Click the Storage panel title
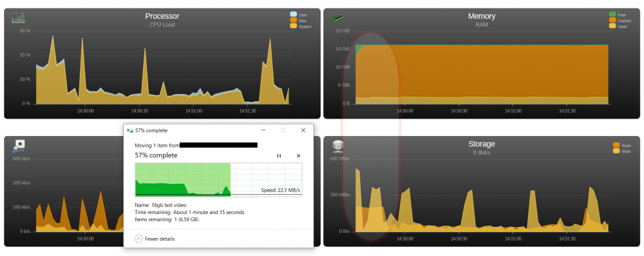Screen dimensions: 644x256 coord(481,144)
